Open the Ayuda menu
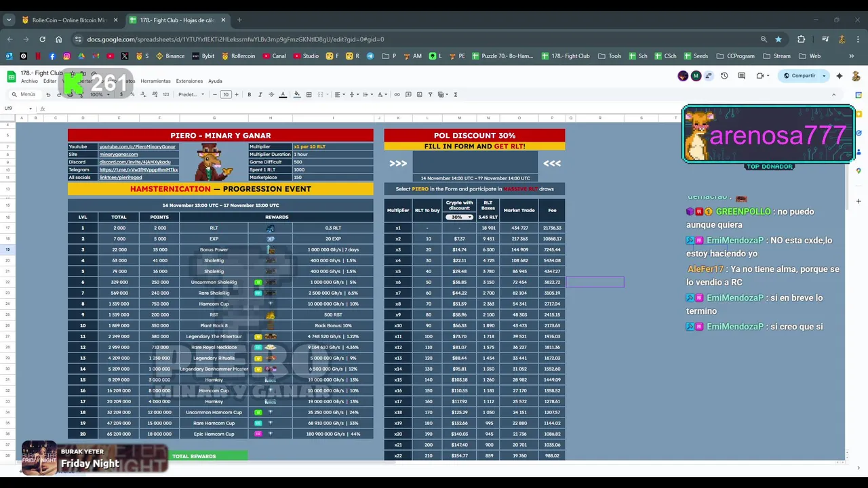 215,81
